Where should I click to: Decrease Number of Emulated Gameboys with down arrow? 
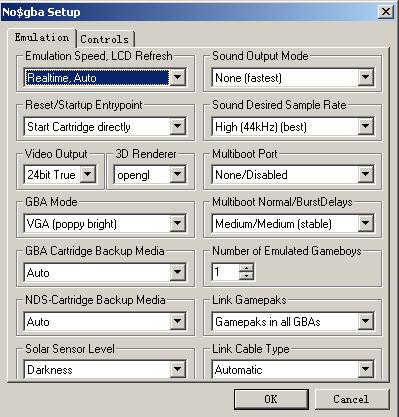click(246, 276)
